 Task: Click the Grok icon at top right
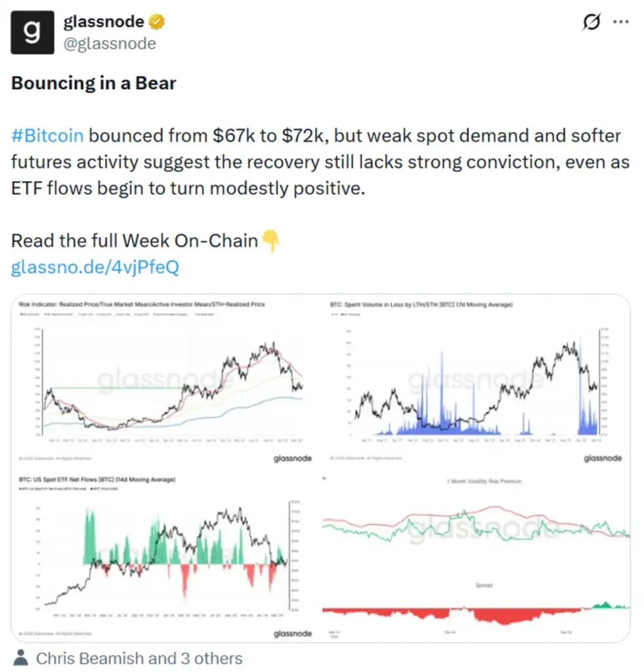click(x=591, y=22)
